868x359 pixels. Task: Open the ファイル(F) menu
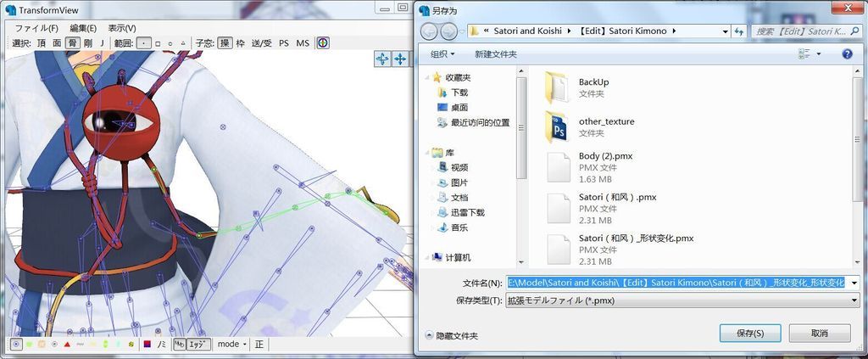[x=36, y=28]
